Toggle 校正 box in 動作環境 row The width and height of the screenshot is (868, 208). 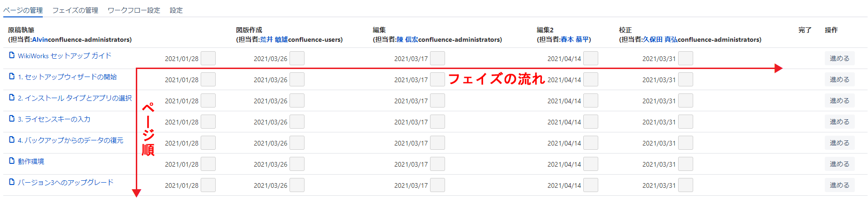coord(686,164)
